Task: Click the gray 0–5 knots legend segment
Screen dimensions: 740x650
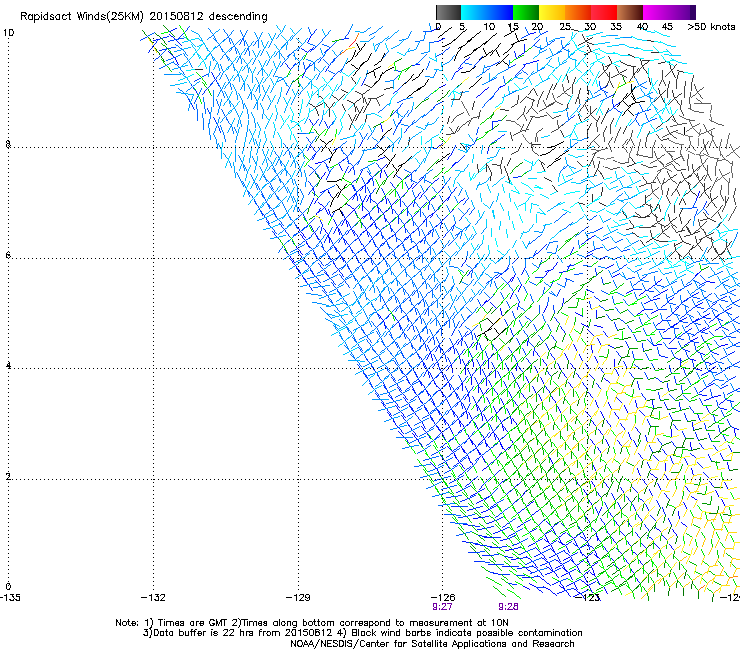Action: [x=448, y=12]
